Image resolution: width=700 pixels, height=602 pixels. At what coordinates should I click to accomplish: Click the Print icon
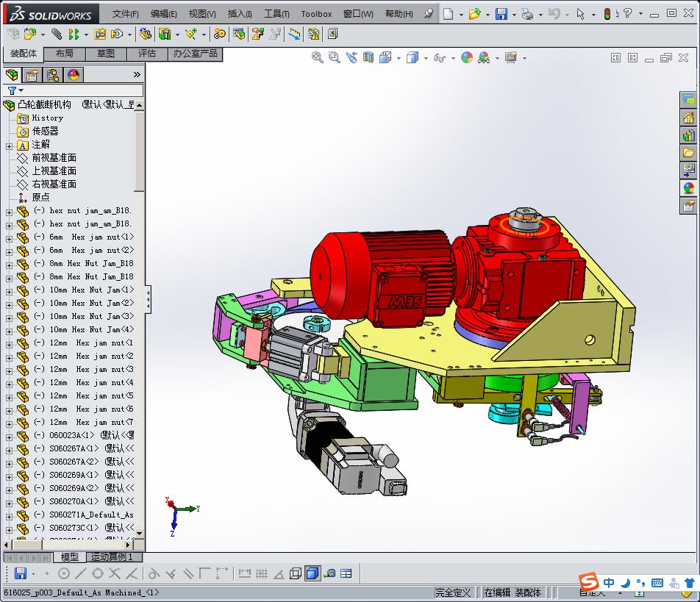click(527, 14)
